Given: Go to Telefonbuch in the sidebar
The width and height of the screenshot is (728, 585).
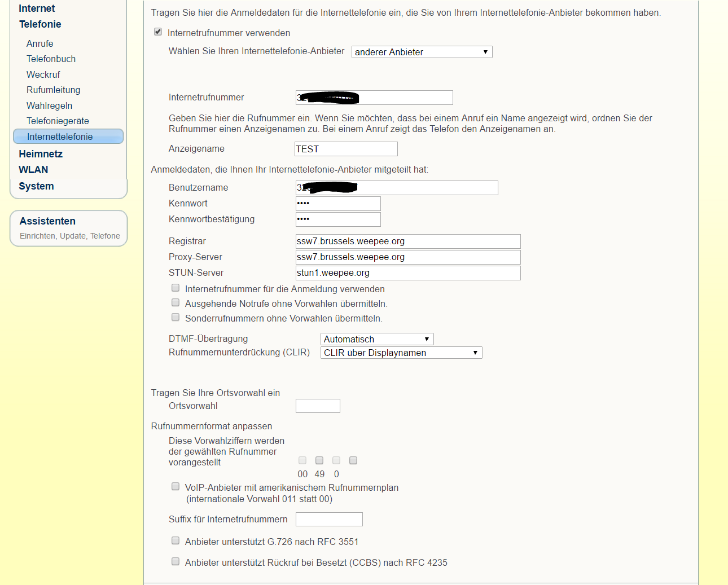Looking at the screenshot, I should click(x=51, y=59).
